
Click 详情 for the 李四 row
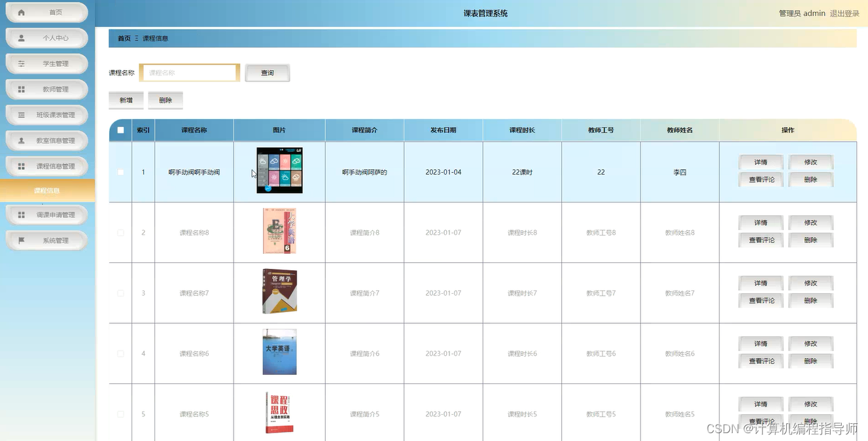click(761, 162)
